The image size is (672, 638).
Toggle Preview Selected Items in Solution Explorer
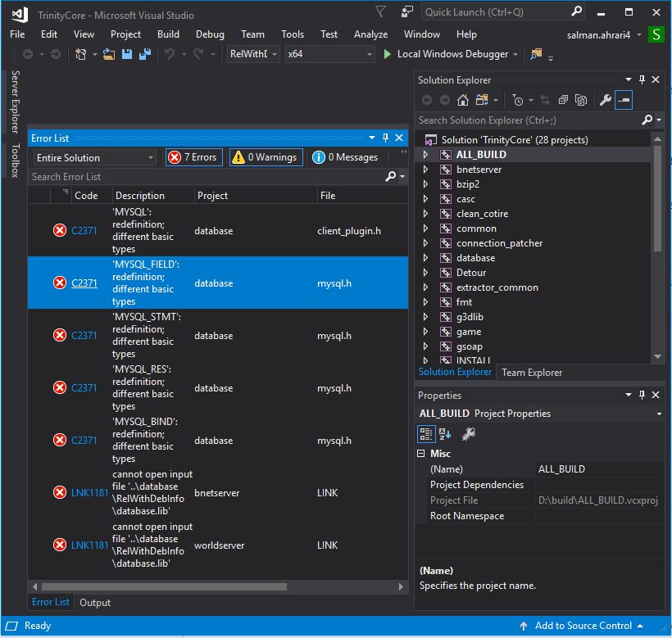624,100
